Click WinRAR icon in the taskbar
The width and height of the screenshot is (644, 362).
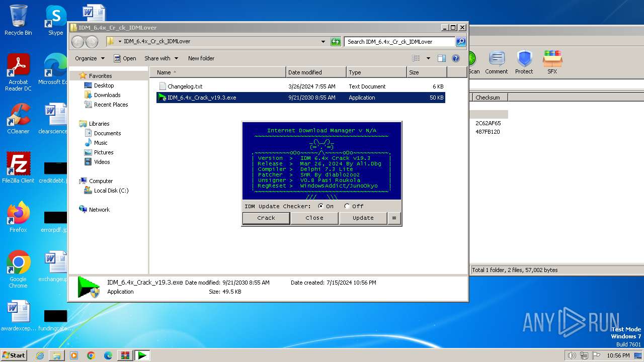point(125,355)
